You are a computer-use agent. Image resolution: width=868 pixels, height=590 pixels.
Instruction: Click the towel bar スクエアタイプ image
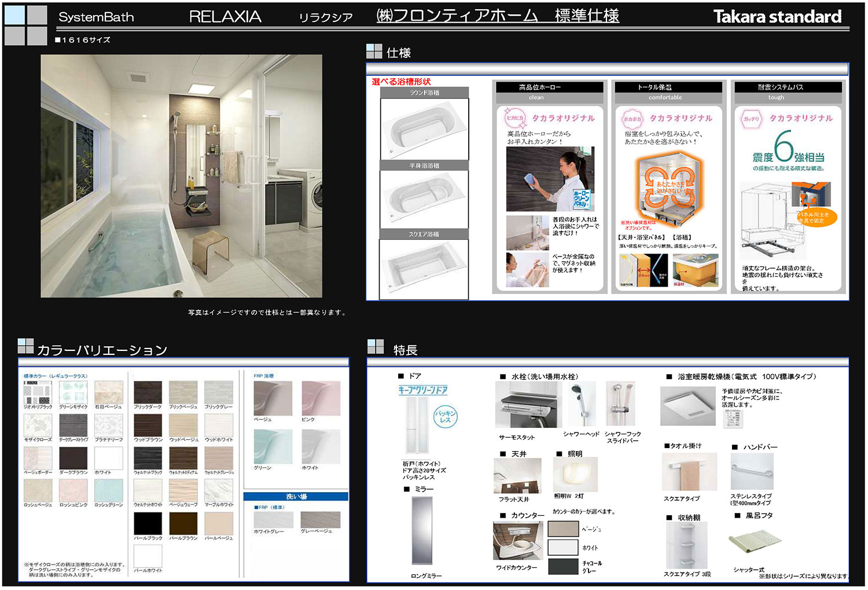point(689,472)
